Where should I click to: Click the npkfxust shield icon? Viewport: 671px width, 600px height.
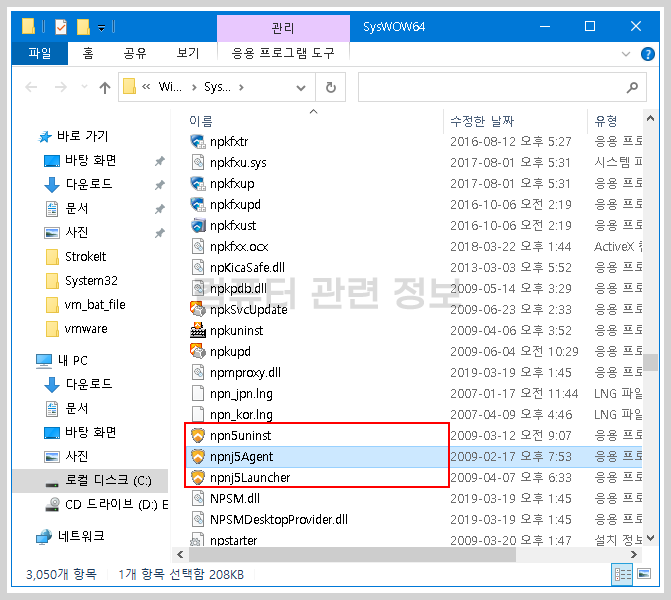pyautogui.click(x=197, y=225)
